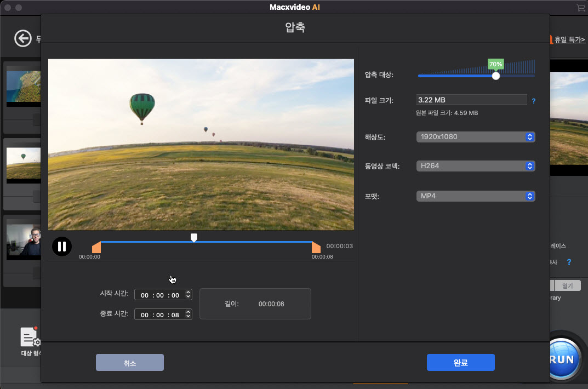Open the shopping cart icon
Image resolution: width=588 pixels, height=389 pixels.
[x=580, y=8]
